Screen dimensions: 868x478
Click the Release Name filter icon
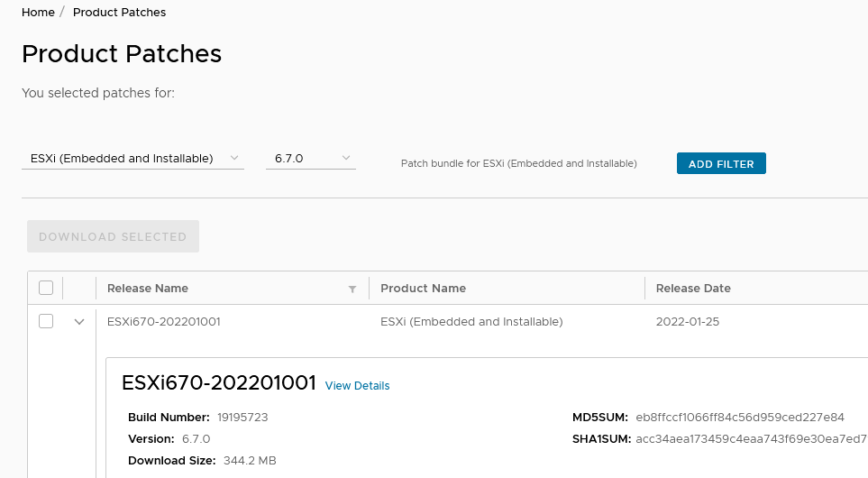(352, 290)
